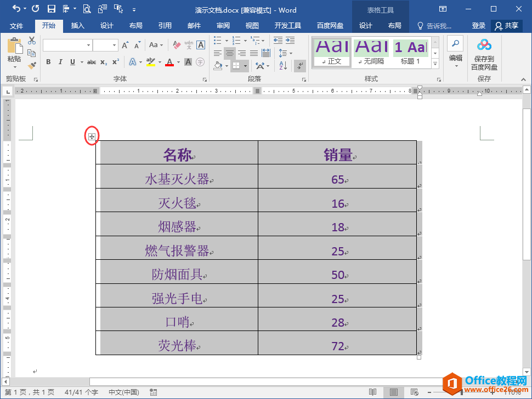Toggle show/hide paragraph marks
The width and height of the screenshot is (532, 399).
pyautogui.click(x=300, y=66)
